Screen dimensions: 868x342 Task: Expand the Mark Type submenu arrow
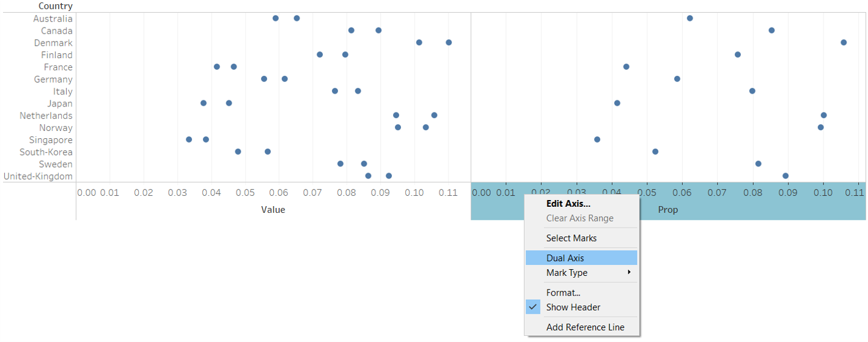point(629,272)
